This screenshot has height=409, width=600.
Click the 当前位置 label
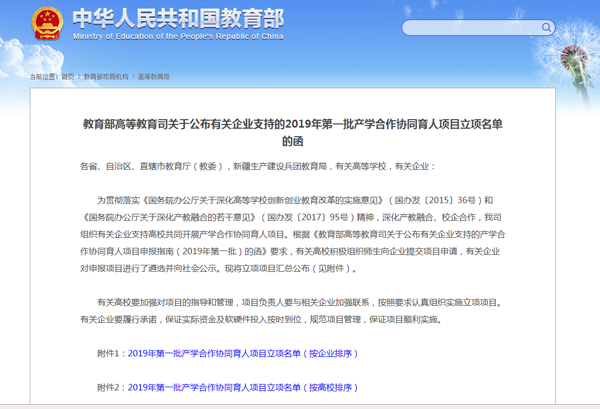(x=43, y=76)
